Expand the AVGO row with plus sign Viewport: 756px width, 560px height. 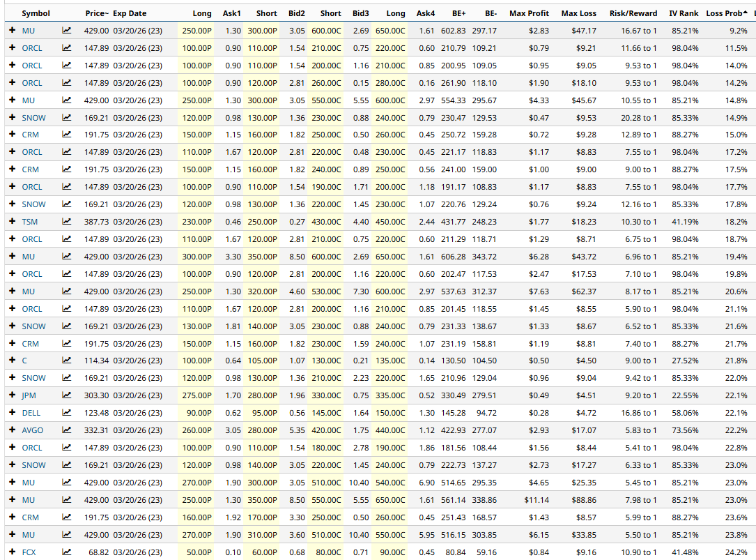click(x=12, y=430)
